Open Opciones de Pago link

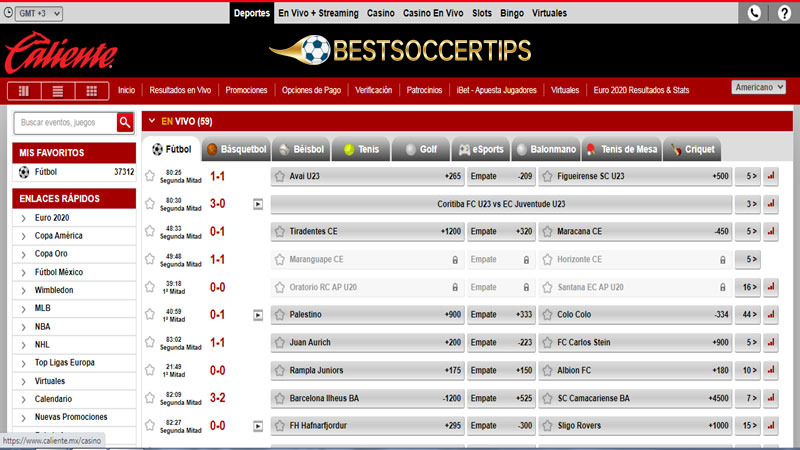(311, 90)
